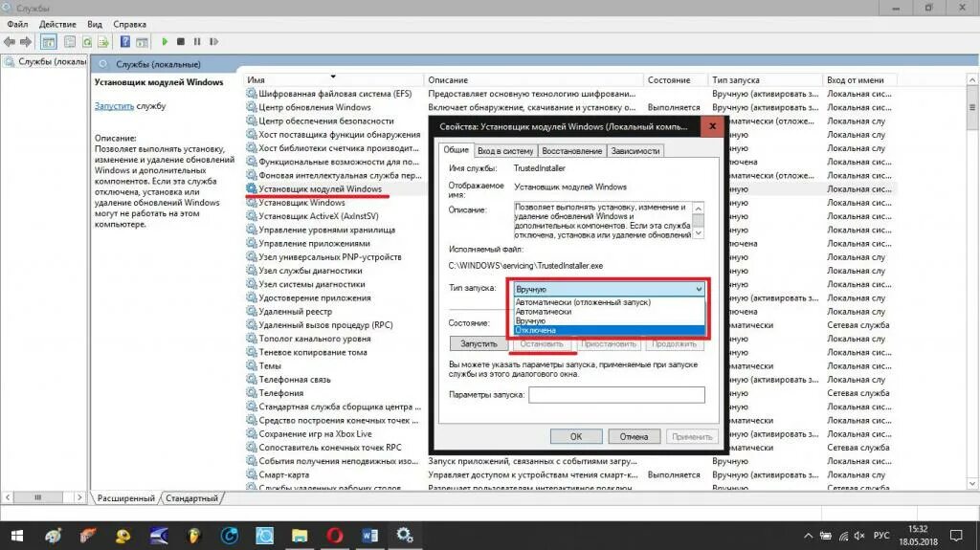
Task: Select the Центр обновления Windows service
Action: pos(314,107)
